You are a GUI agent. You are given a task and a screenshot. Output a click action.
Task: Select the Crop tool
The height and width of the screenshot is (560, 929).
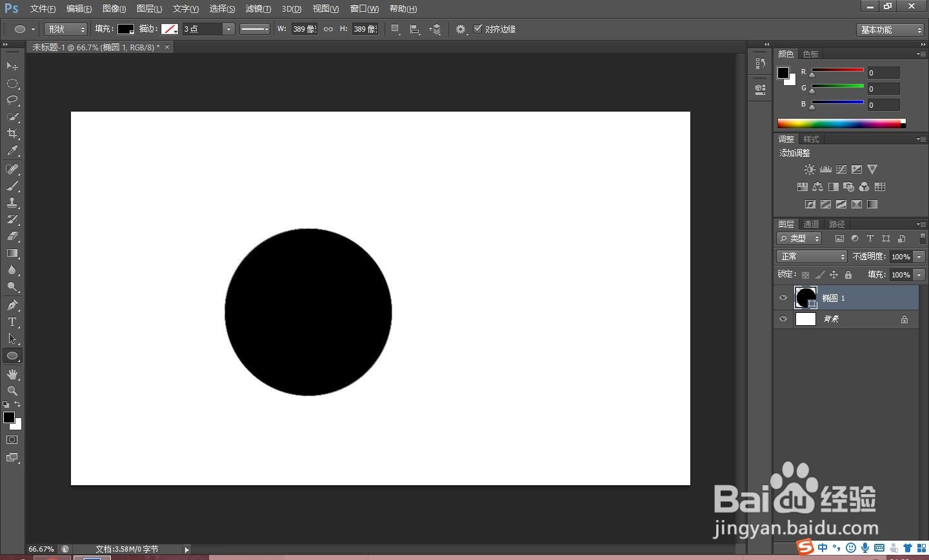coord(12,134)
